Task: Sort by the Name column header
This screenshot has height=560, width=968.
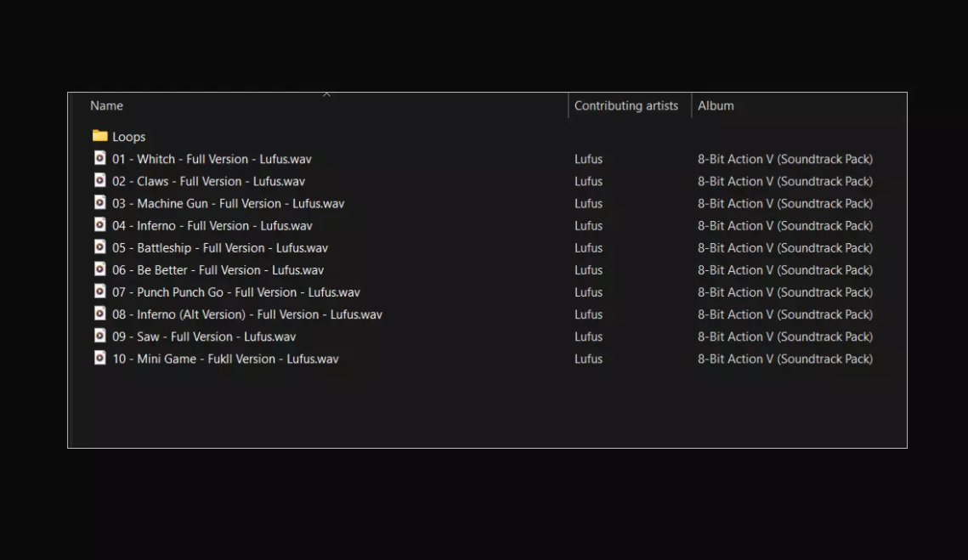Action: pos(106,105)
